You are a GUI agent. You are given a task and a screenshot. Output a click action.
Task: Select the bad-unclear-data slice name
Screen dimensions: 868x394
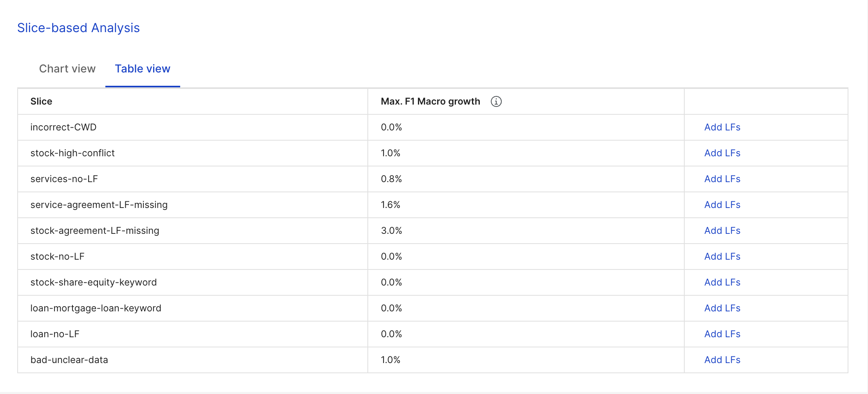69,360
